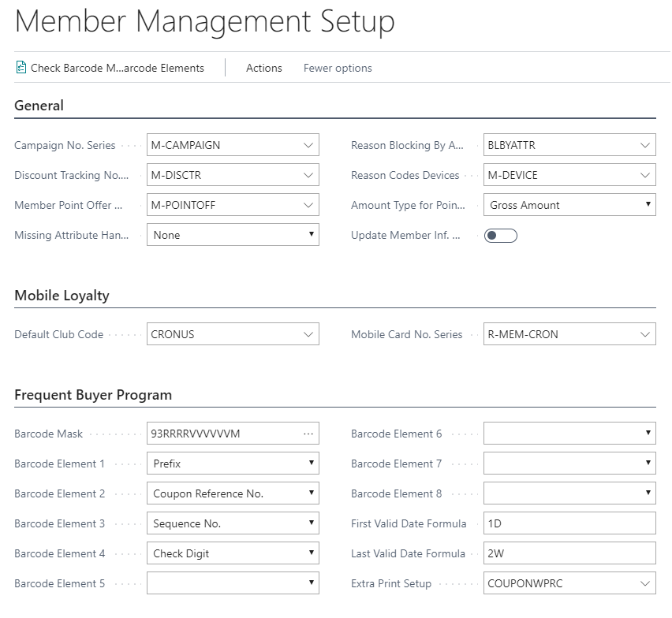The height and width of the screenshot is (618, 672).
Task: Click the Barcode Mask ellipsis assist button
Action: point(308,434)
